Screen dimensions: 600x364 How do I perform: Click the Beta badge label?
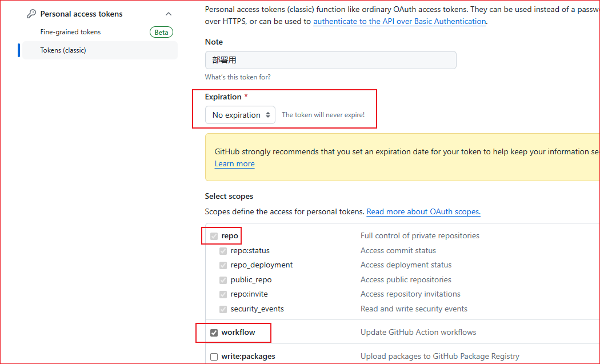(x=161, y=33)
